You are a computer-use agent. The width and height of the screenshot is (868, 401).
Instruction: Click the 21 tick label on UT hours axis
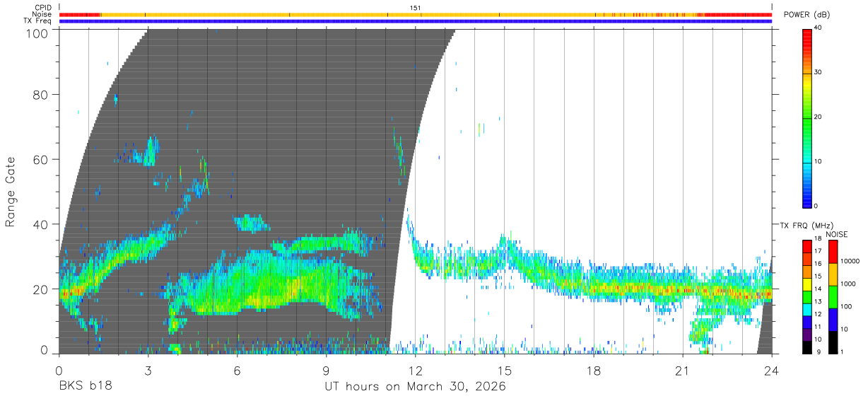[683, 370]
